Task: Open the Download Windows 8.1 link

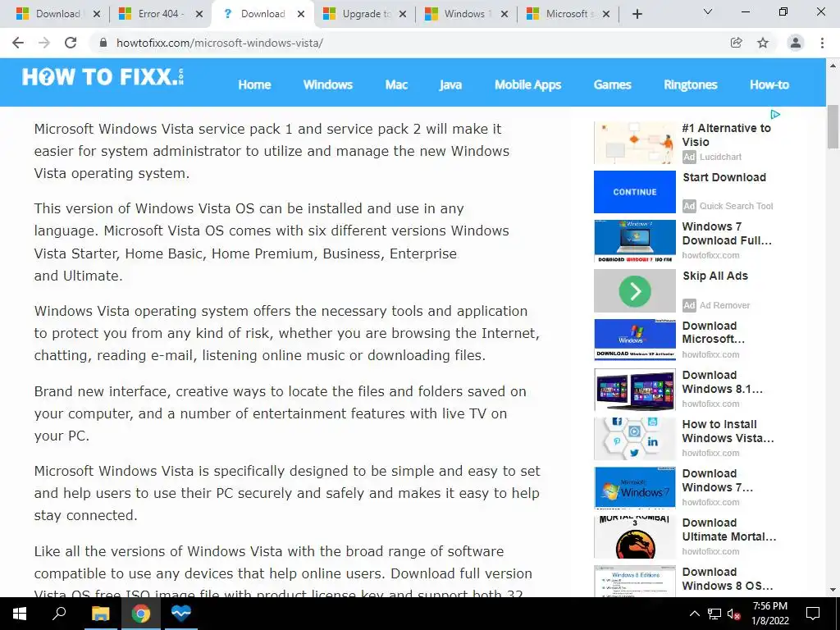Action: [722, 382]
